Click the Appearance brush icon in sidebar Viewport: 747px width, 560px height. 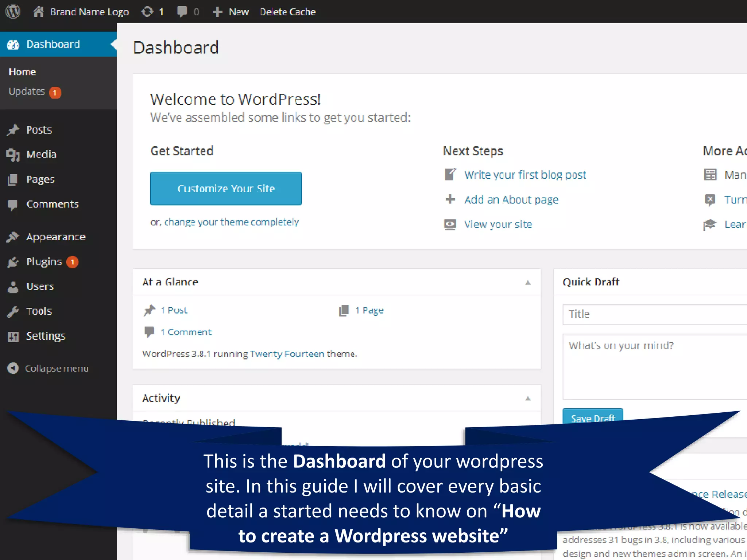pos(13,237)
